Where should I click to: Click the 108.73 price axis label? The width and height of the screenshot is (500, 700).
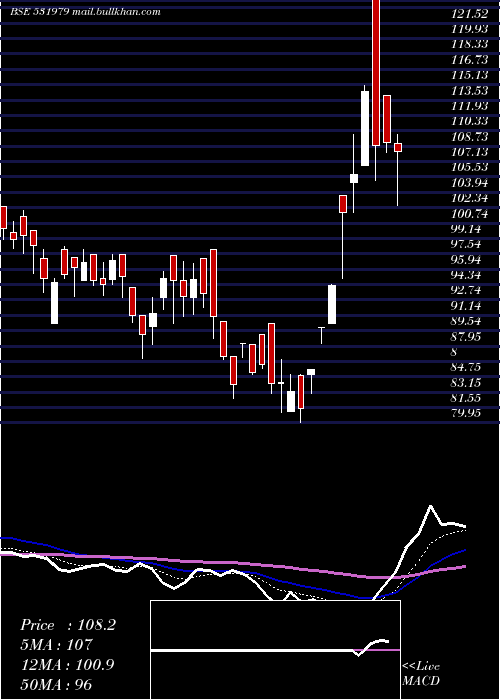[x=470, y=137]
